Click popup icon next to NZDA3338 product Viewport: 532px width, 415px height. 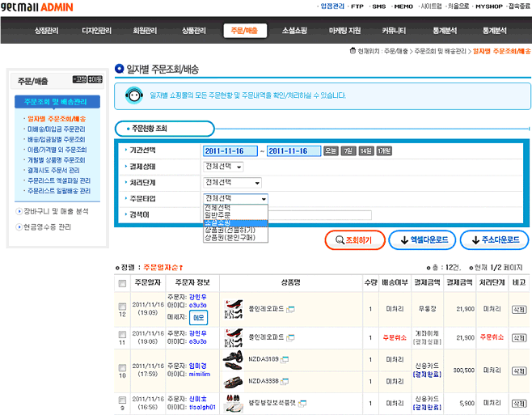(284, 380)
